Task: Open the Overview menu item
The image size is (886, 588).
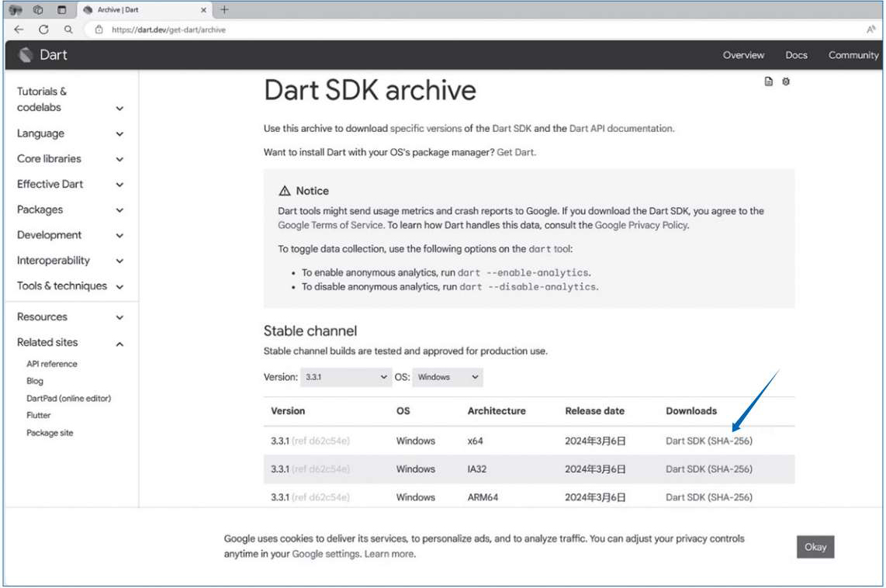Action: pos(743,55)
